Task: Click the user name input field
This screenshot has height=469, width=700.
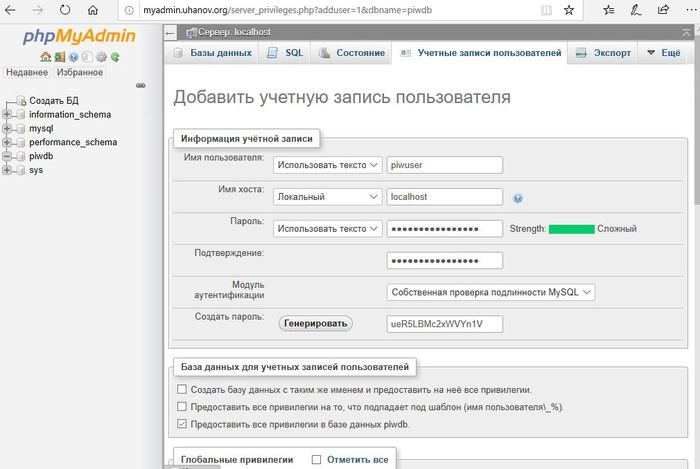Action: [x=443, y=165]
